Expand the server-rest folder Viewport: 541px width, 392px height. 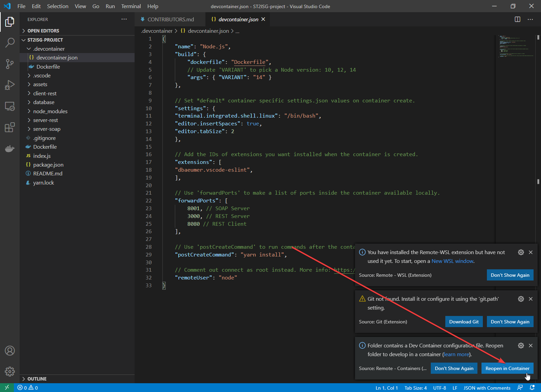pos(77,120)
